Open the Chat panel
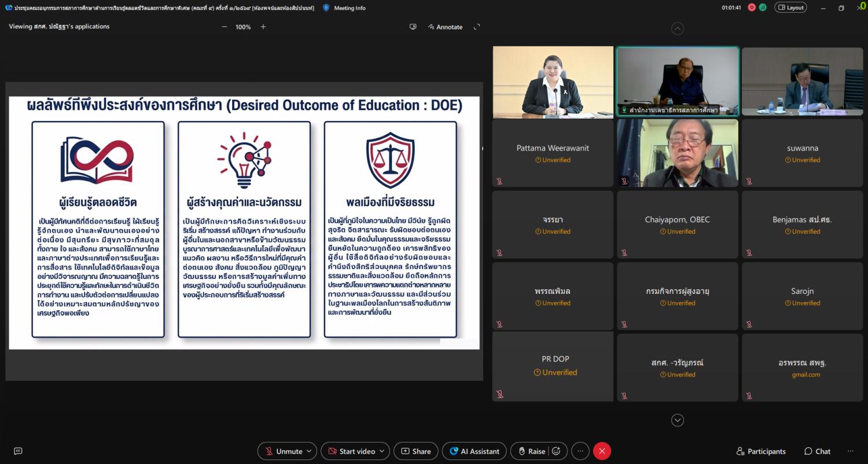The width and height of the screenshot is (868, 464). coord(816,451)
